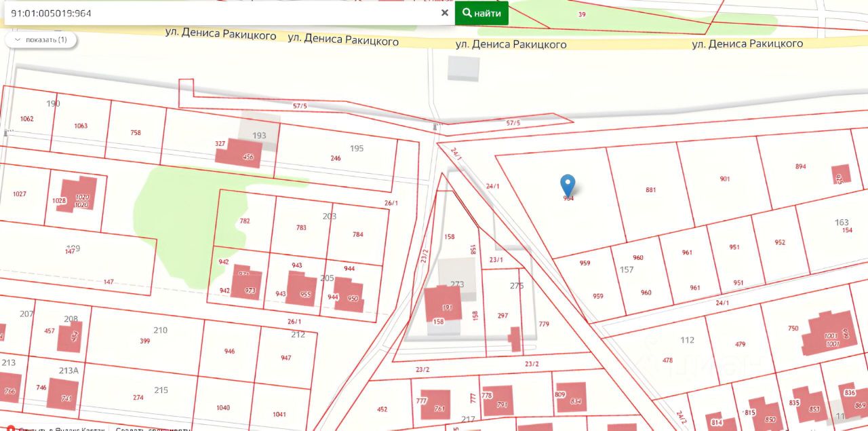Click the blue location pin marker
868x431 pixels.
(568, 185)
